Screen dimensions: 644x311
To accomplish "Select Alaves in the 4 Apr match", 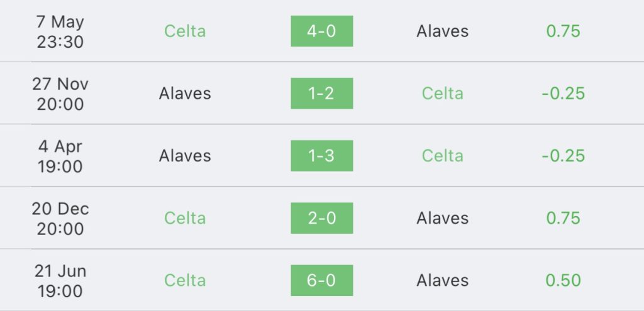I will tap(185, 156).
